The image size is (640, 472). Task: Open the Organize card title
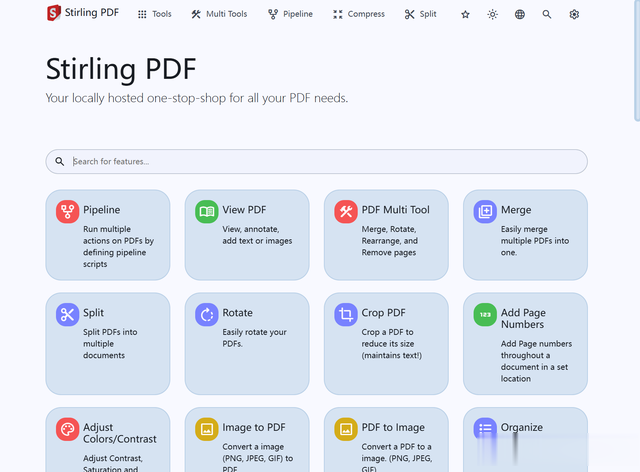[522, 427]
